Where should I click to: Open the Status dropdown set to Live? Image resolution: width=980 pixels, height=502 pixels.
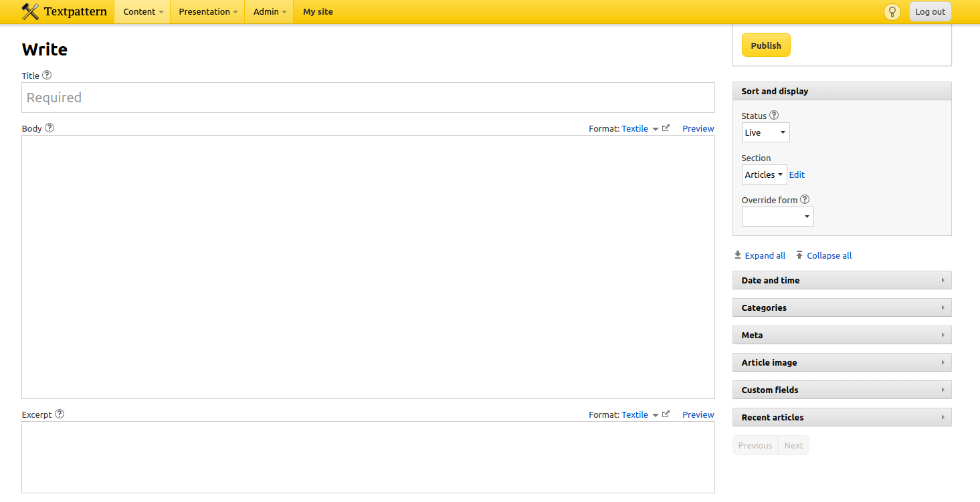click(765, 132)
